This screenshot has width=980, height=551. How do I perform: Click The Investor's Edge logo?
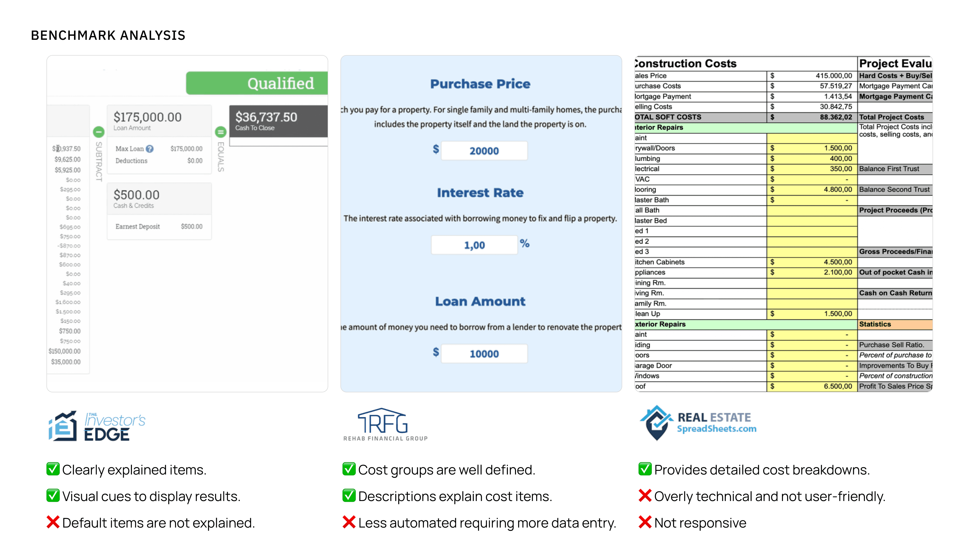[x=97, y=426]
